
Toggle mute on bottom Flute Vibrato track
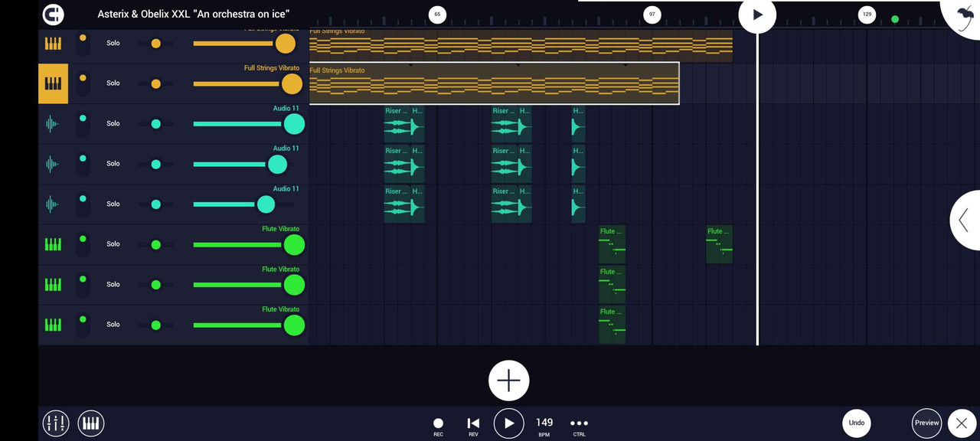[x=83, y=325]
